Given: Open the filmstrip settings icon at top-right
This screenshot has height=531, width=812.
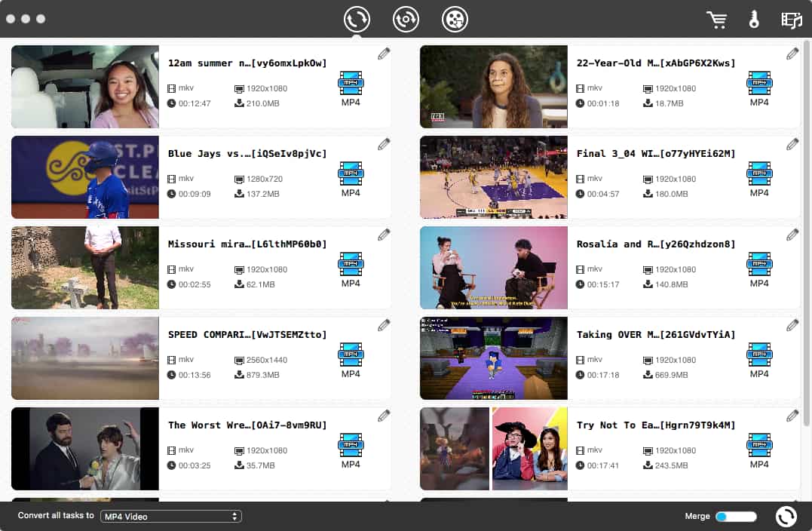Looking at the screenshot, I should tap(791, 20).
